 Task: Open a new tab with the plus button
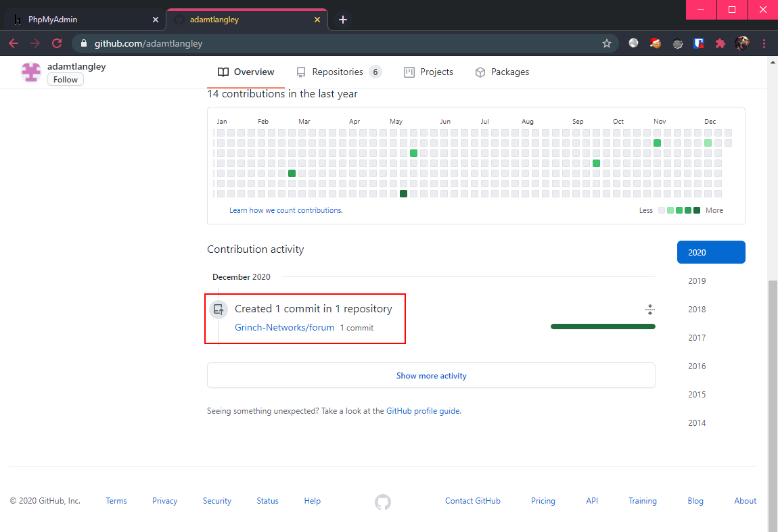click(x=342, y=20)
